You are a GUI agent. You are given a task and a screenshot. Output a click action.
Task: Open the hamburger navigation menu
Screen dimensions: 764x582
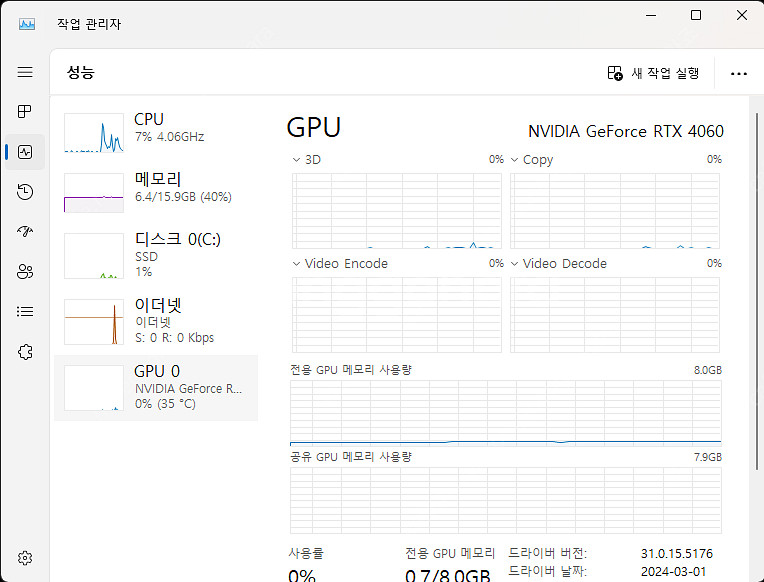pos(25,72)
